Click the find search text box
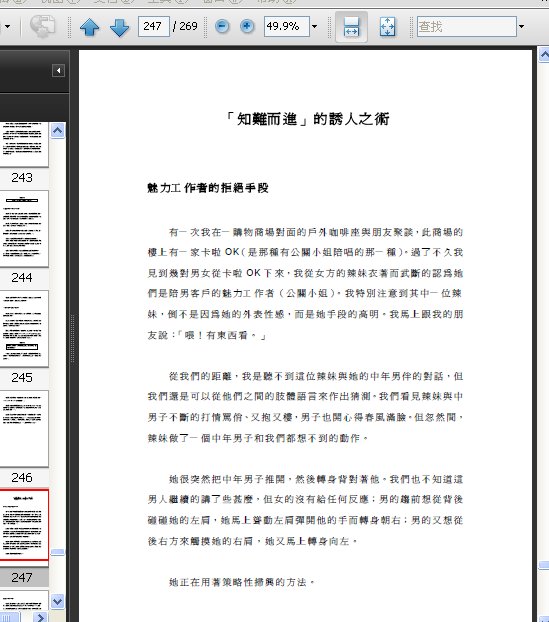Image resolution: width=549 pixels, height=622 pixels. 467,27
